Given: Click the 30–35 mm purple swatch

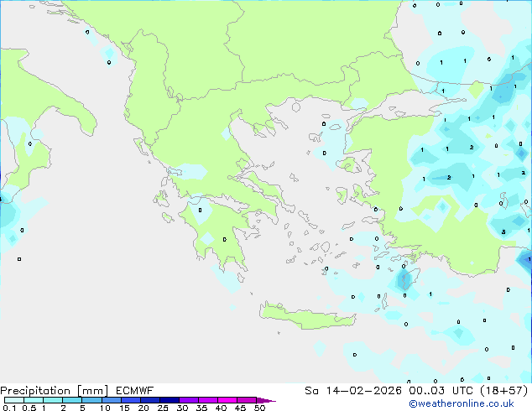Looking at the screenshot, I should tap(188, 400).
